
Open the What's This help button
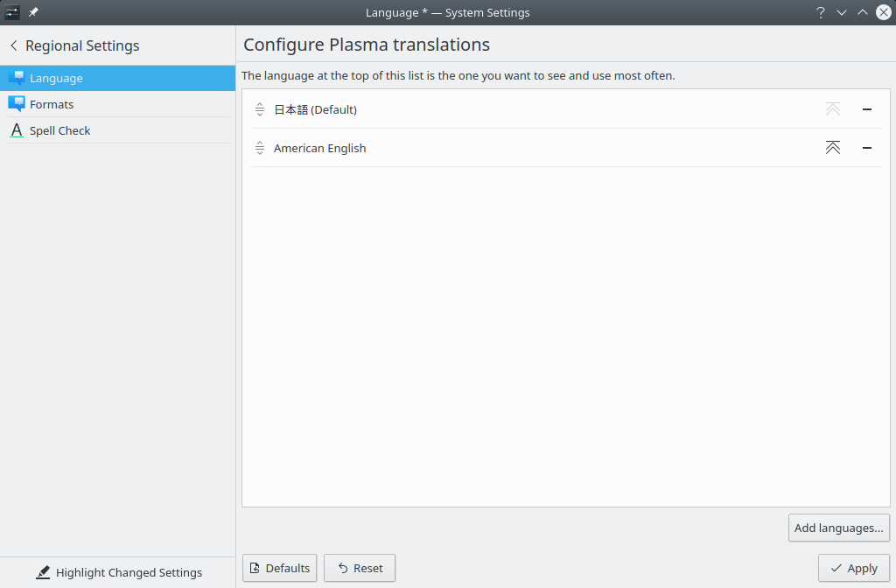(821, 12)
